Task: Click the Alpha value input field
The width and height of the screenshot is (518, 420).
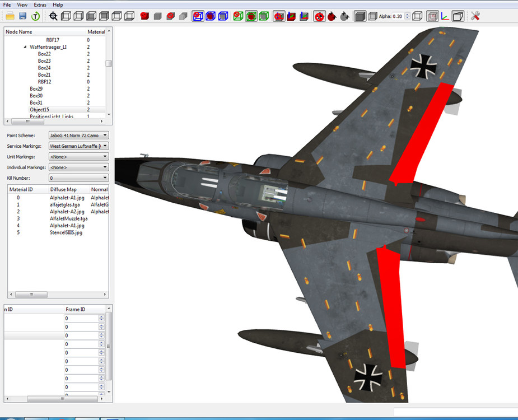Action: click(398, 16)
